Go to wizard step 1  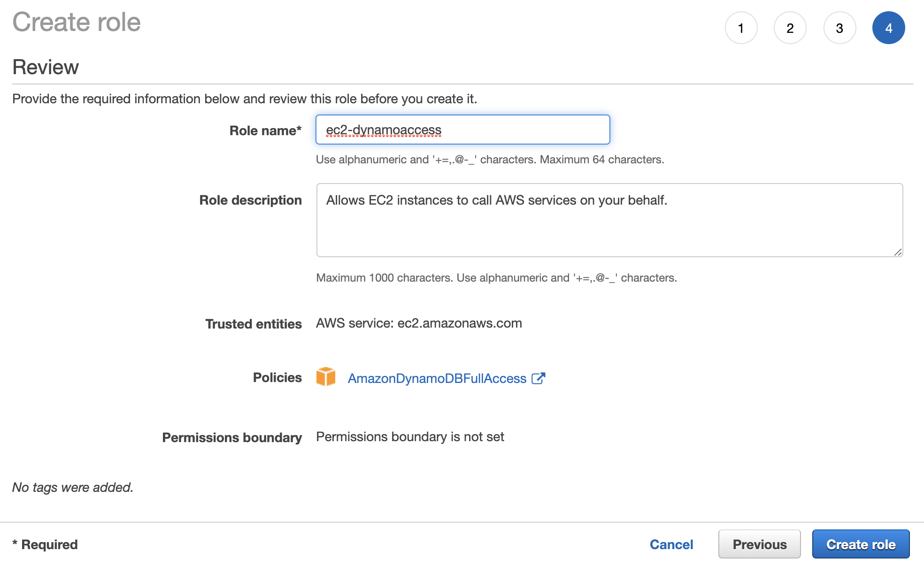(x=741, y=28)
